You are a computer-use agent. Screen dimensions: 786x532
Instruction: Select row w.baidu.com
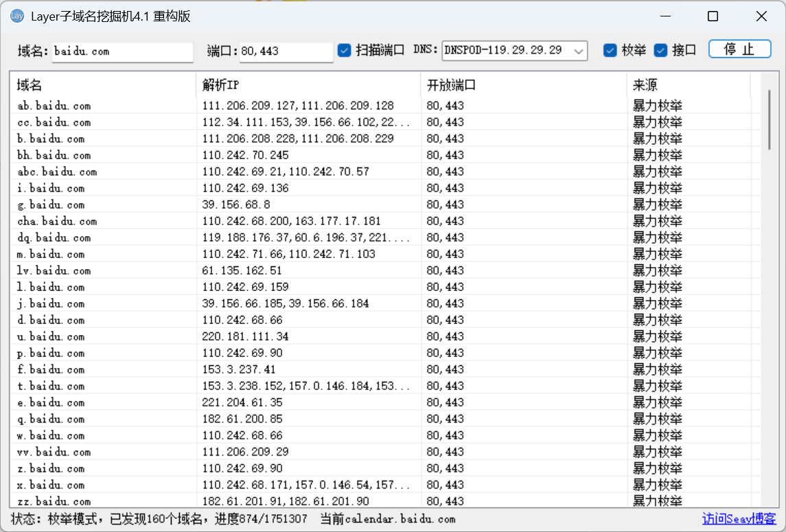tap(385, 435)
